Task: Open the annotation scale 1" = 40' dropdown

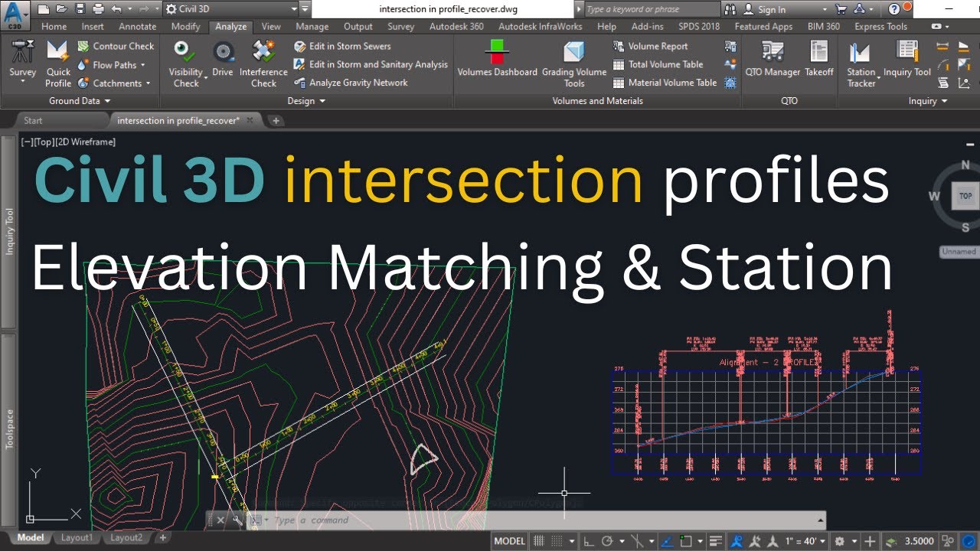Action: (x=806, y=541)
